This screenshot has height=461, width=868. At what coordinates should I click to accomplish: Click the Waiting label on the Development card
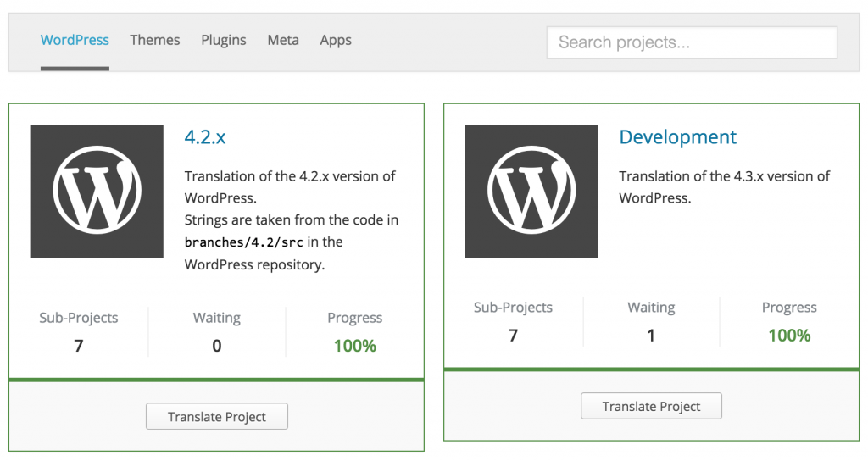(651, 307)
